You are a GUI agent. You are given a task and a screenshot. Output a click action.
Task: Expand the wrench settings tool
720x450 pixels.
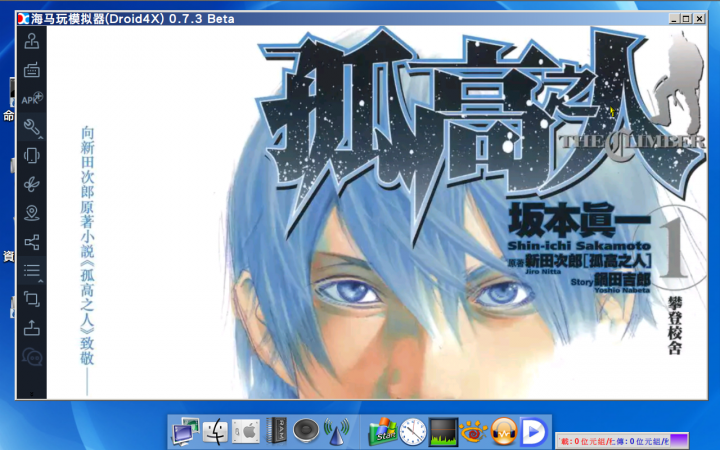pos(32,127)
